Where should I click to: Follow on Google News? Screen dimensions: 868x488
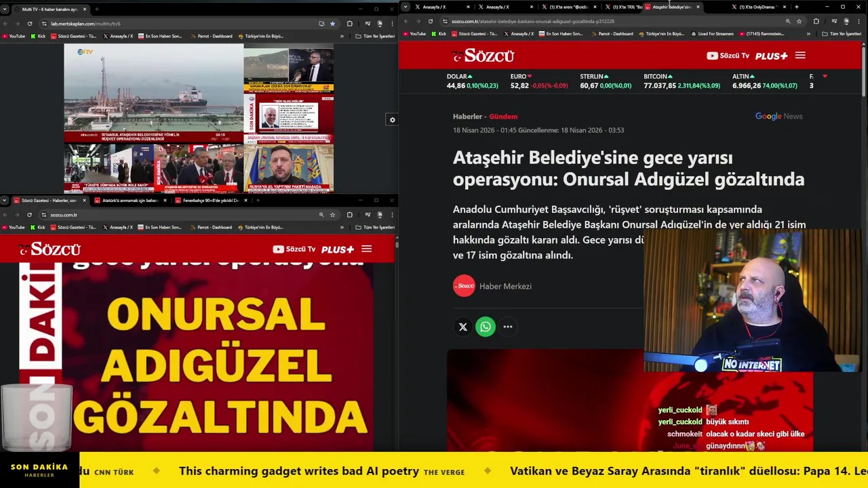[779, 117]
